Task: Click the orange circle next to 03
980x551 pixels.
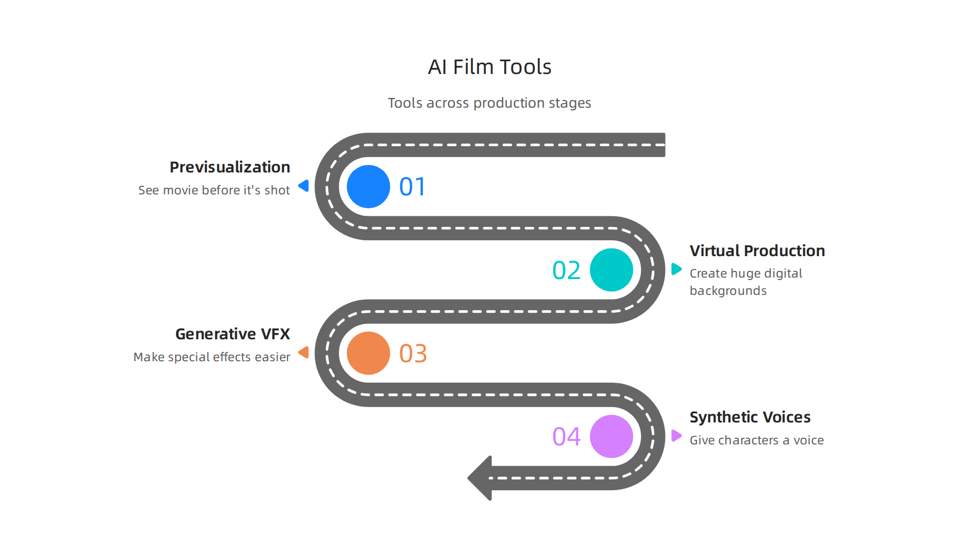Action: (x=368, y=353)
